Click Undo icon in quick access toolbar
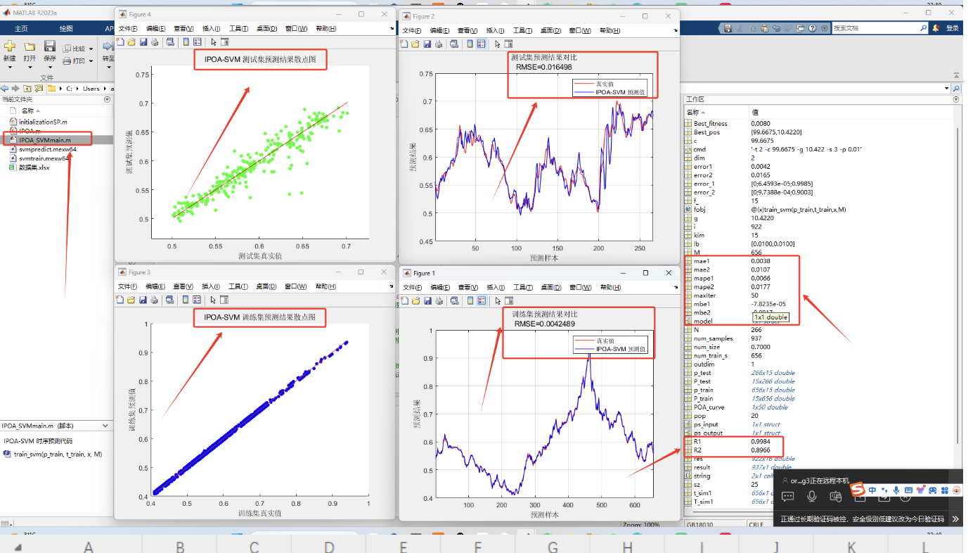The height and width of the screenshot is (553, 980). (776, 28)
